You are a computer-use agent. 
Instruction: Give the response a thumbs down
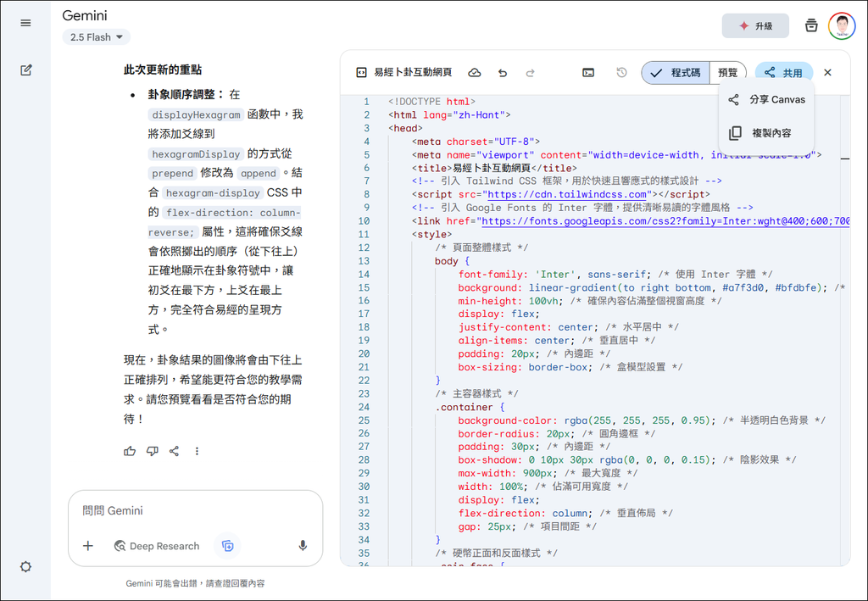153,451
